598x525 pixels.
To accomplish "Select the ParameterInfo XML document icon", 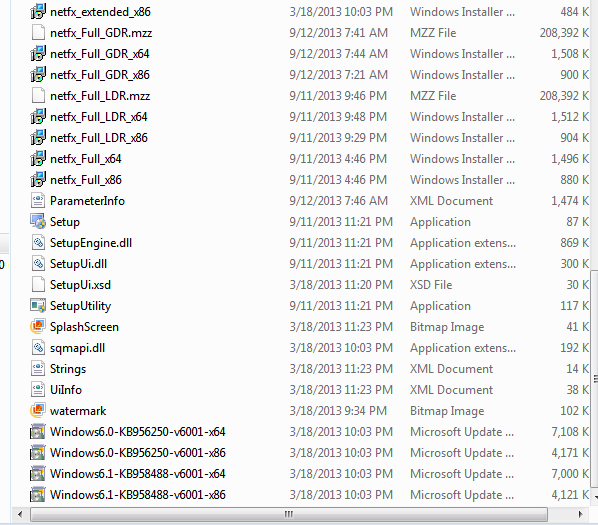I will [38, 201].
